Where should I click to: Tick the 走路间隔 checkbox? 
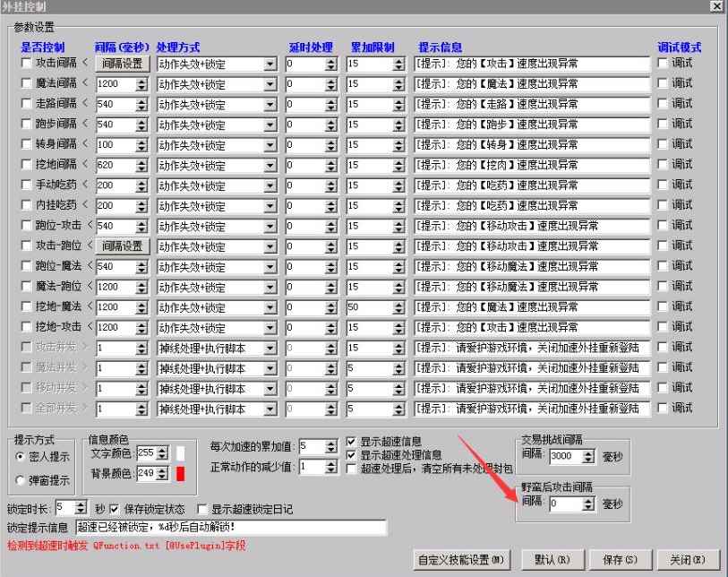click(x=27, y=104)
